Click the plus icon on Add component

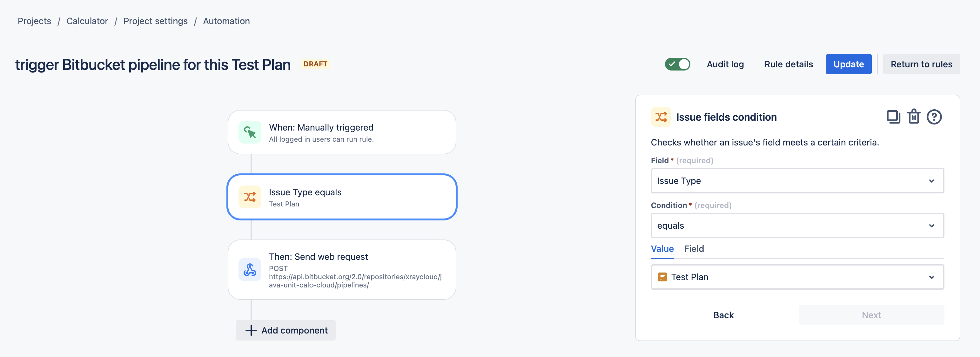251,330
